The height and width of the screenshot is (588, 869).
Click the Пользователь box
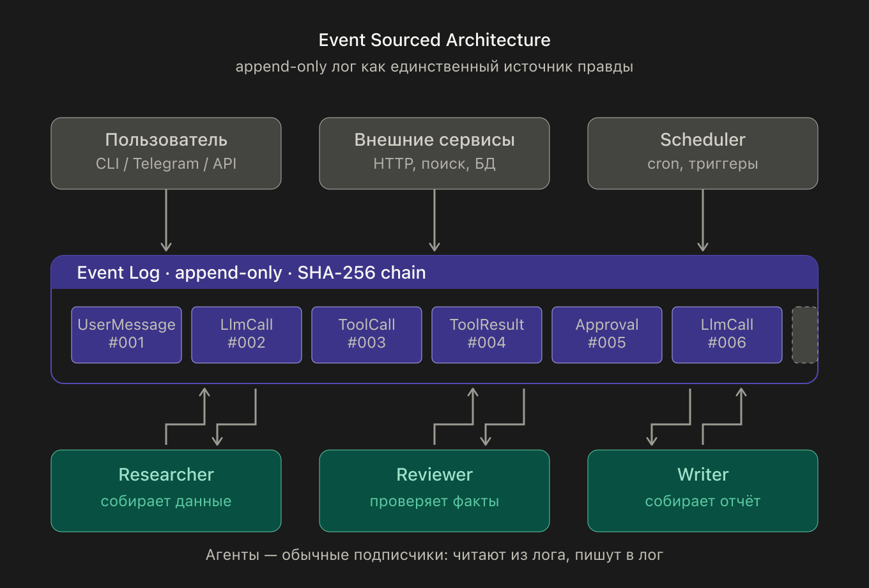166,153
